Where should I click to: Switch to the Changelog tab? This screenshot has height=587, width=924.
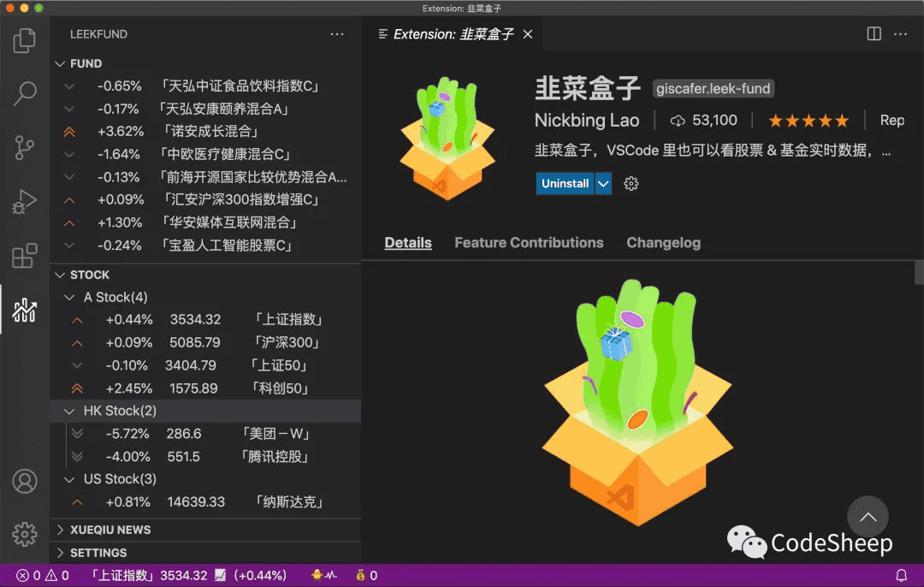tap(664, 243)
